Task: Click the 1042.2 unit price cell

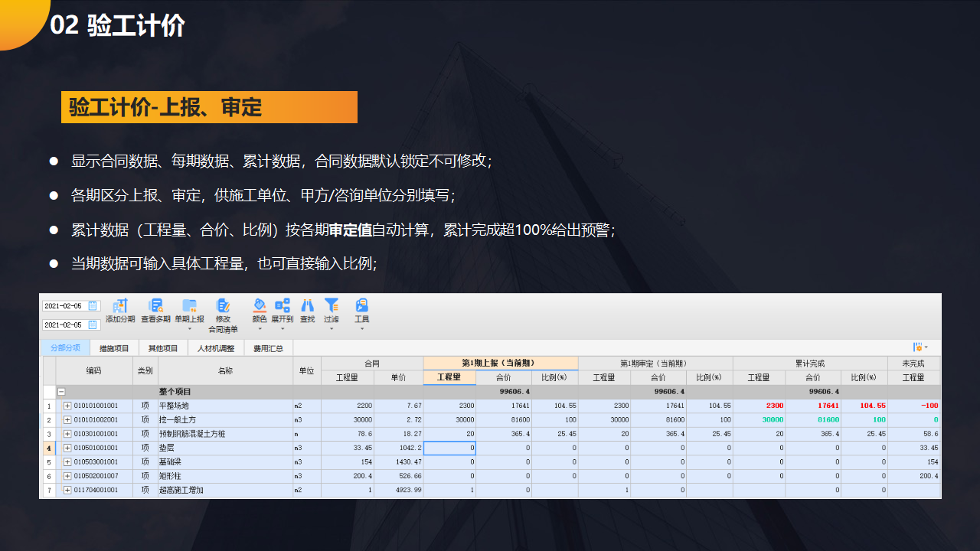Action: pos(398,448)
